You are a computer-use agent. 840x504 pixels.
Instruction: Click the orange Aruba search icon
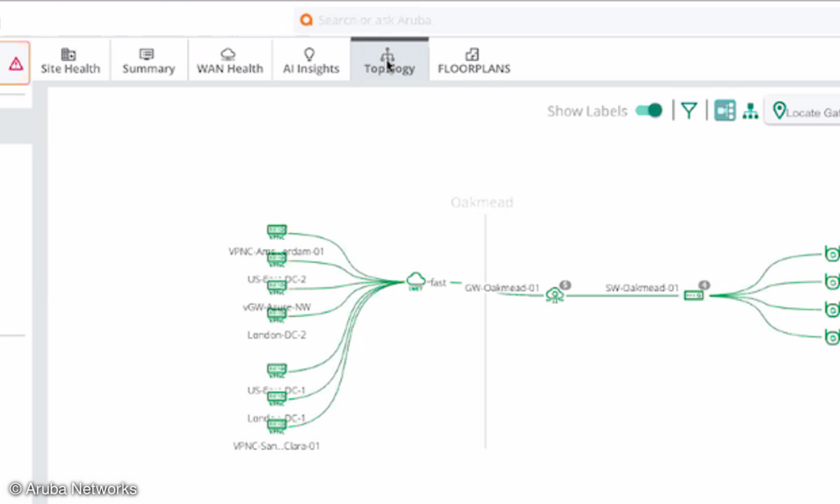(306, 20)
